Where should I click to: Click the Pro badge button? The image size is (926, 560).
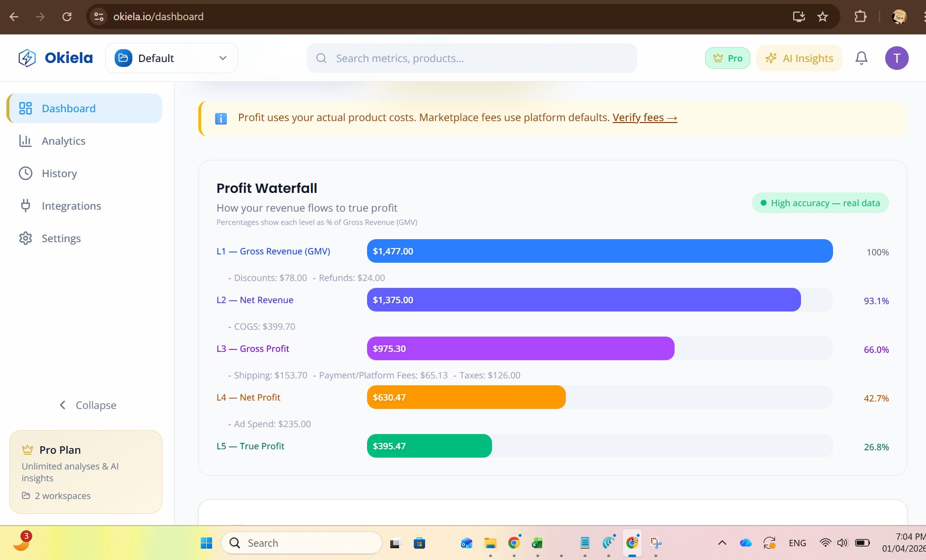[x=727, y=58]
